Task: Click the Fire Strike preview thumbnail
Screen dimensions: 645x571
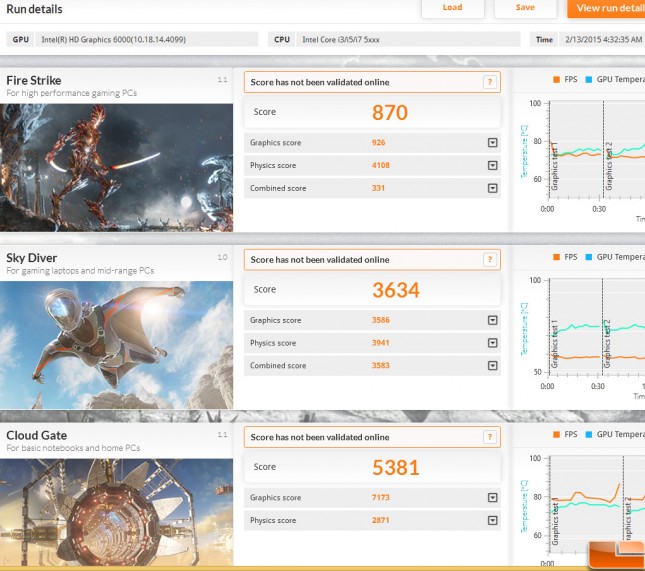Action: click(x=116, y=167)
